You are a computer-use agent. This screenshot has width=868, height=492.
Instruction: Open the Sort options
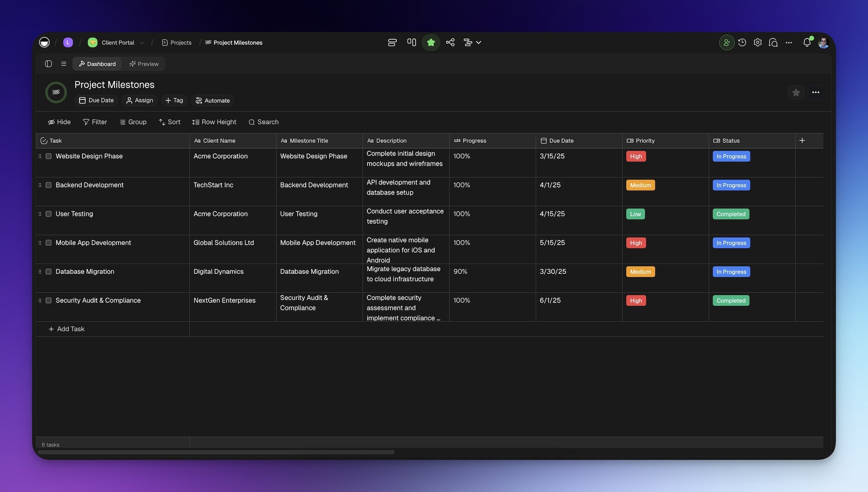pos(169,122)
